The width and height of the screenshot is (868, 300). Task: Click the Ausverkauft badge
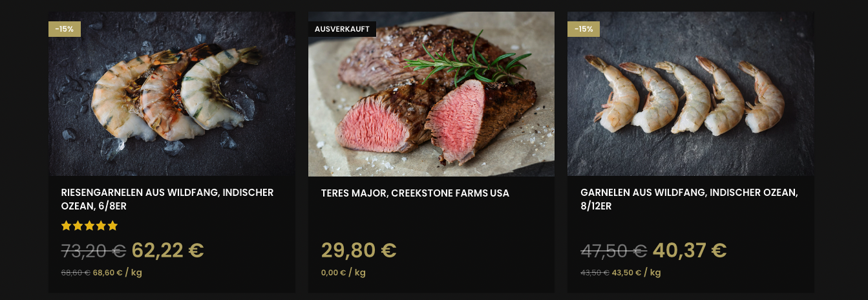[342, 29]
